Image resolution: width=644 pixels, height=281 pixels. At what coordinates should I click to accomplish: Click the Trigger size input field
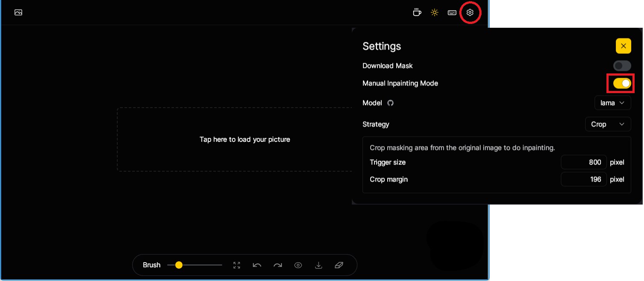click(583, 162)
